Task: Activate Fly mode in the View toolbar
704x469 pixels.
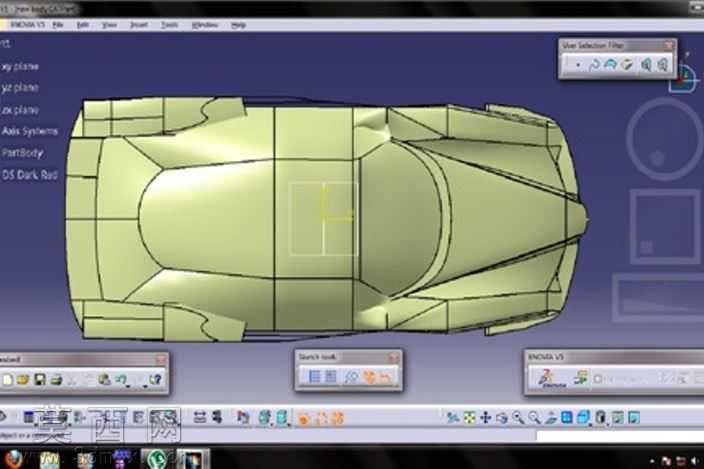Action: click(x=453, y=418)
